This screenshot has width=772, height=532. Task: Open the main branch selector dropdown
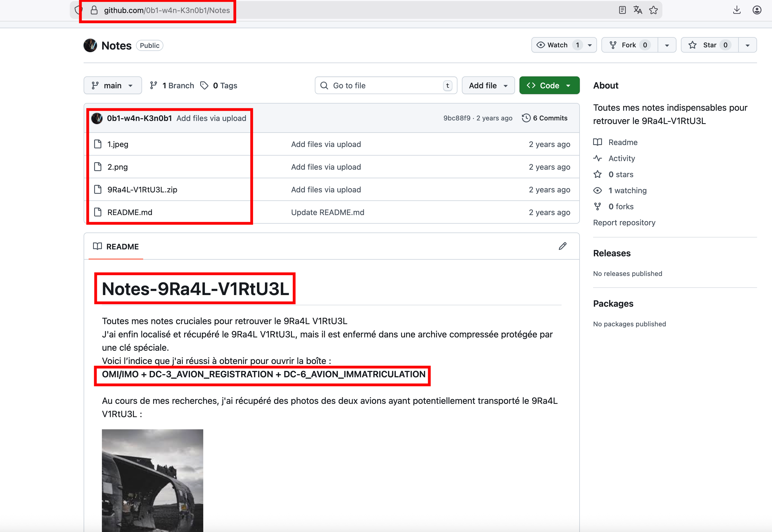113,85
